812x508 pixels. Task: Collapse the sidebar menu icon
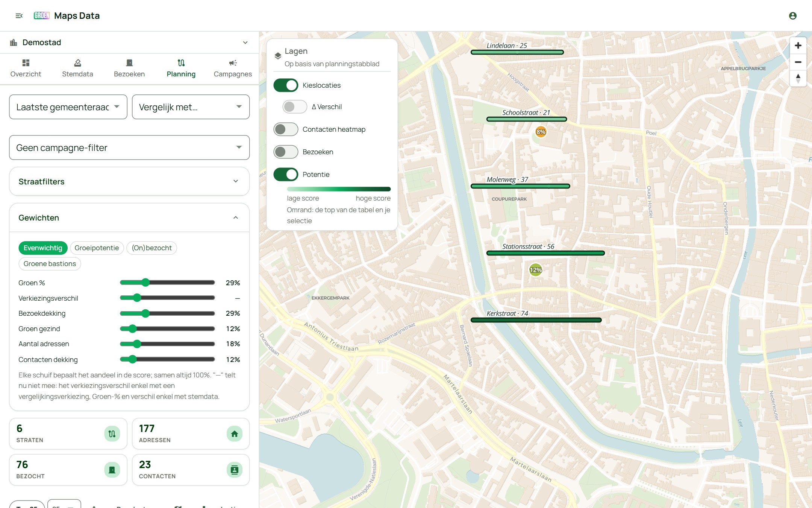[x=19, y=16]
